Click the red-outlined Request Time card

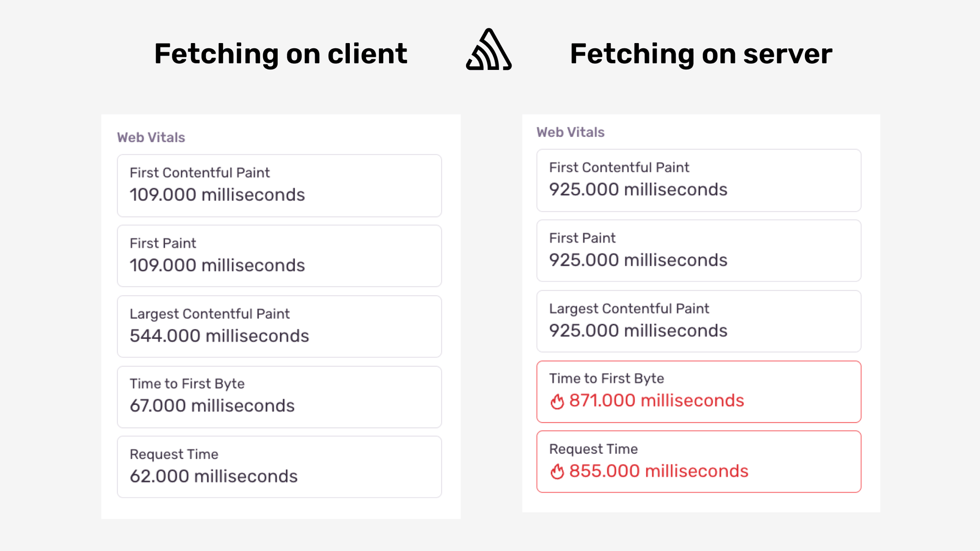[699, 461]
